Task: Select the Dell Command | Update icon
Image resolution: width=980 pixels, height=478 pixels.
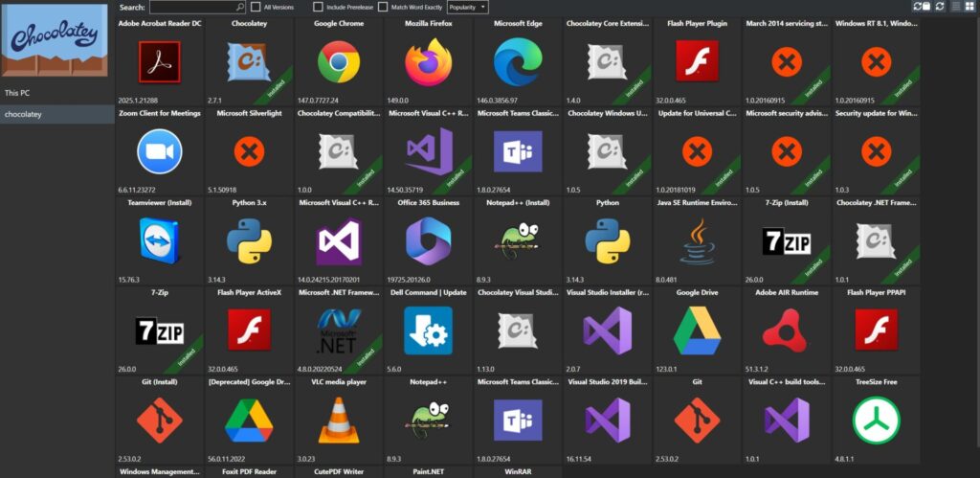Action: coord(428,331)
